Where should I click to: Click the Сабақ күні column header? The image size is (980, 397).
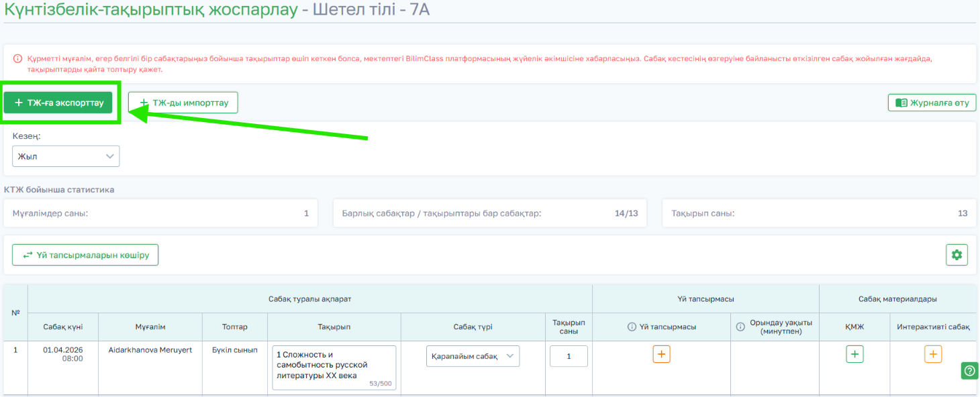point(63,327)
